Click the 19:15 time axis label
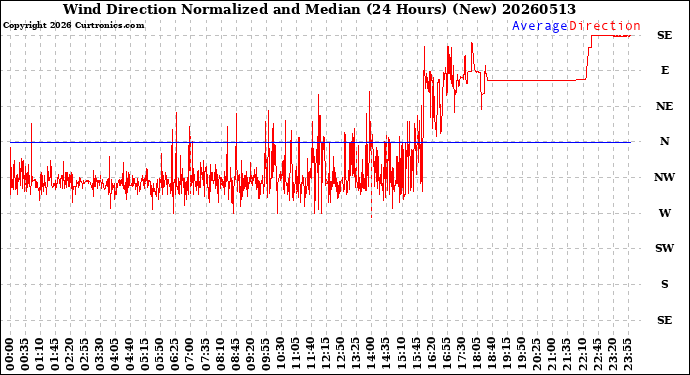Screen dimensions: 690x375 [506, 354]
